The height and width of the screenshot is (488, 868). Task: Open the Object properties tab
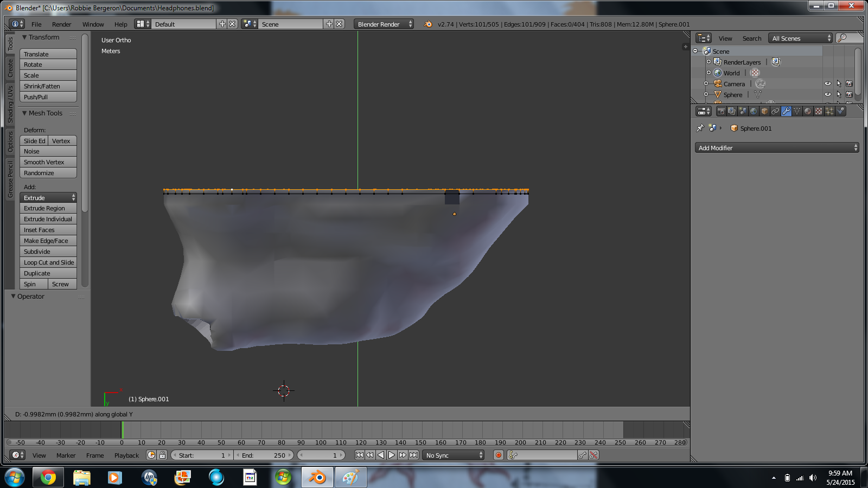pos(764,111)
